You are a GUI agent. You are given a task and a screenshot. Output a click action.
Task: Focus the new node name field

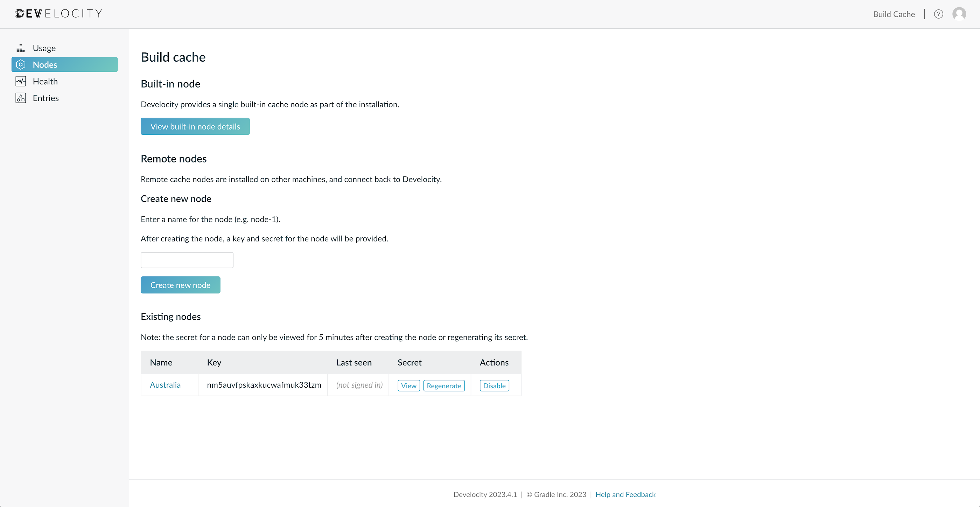[187, 260]
